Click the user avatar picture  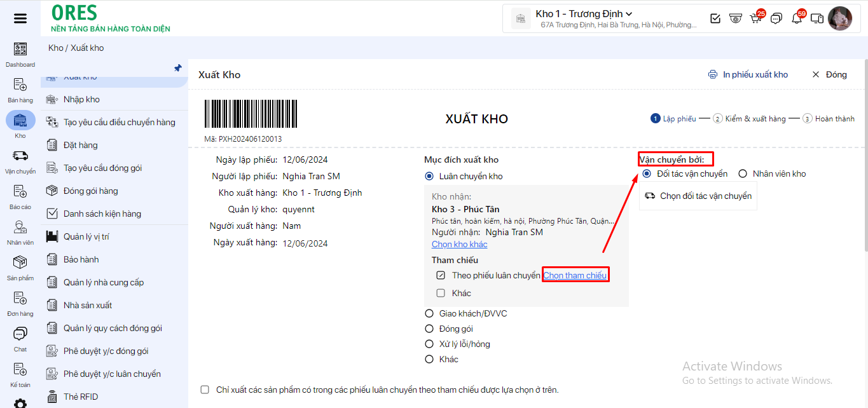point(839,18)
